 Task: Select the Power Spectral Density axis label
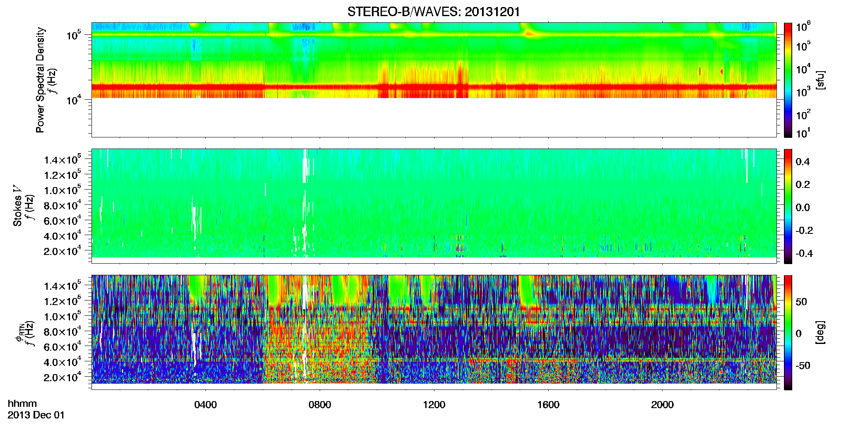tap(40, 80)
